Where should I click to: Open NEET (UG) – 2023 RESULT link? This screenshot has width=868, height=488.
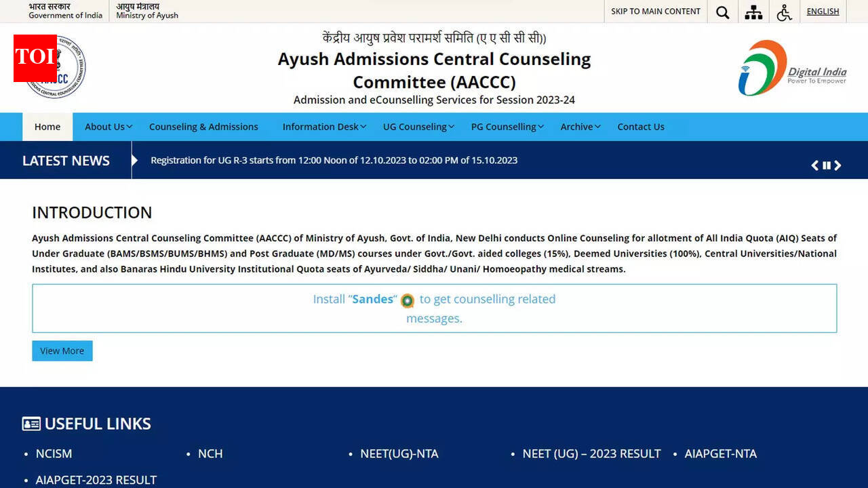pyautogui.click(x=591, y=454)
